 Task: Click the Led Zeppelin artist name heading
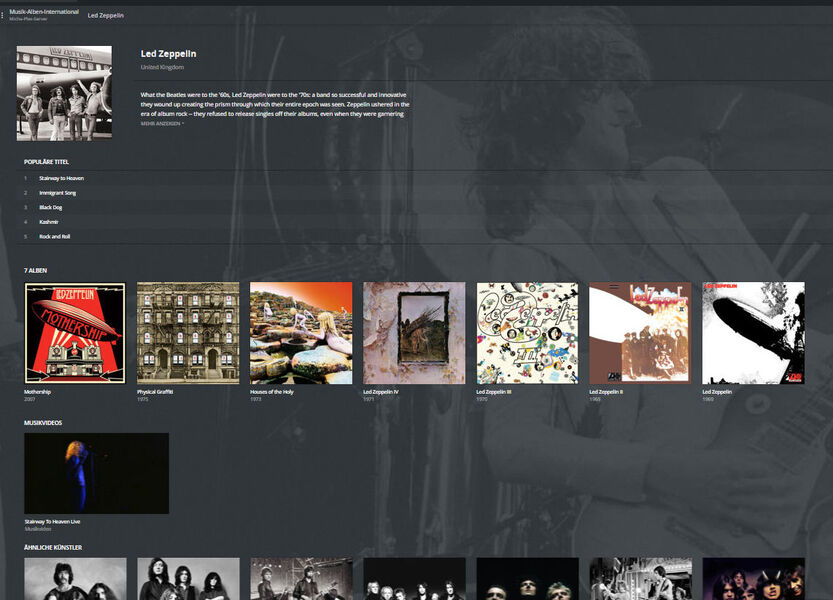click(x=168, y=54)
